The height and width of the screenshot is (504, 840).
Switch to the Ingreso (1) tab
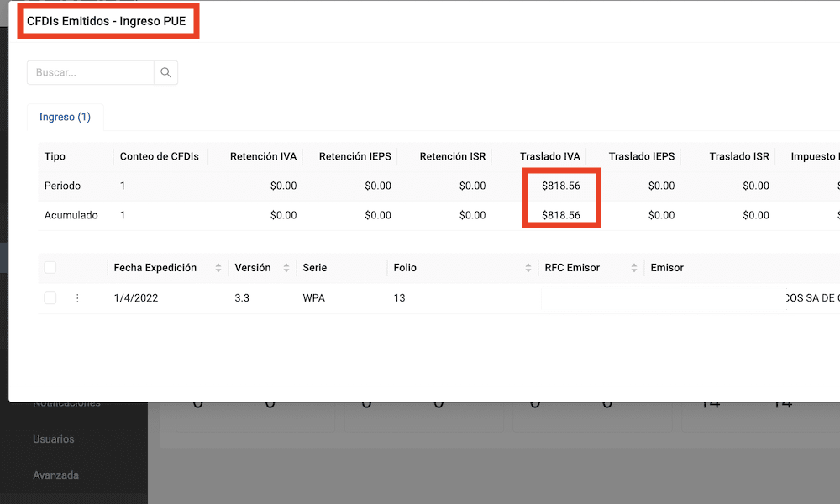coord(66,117)
